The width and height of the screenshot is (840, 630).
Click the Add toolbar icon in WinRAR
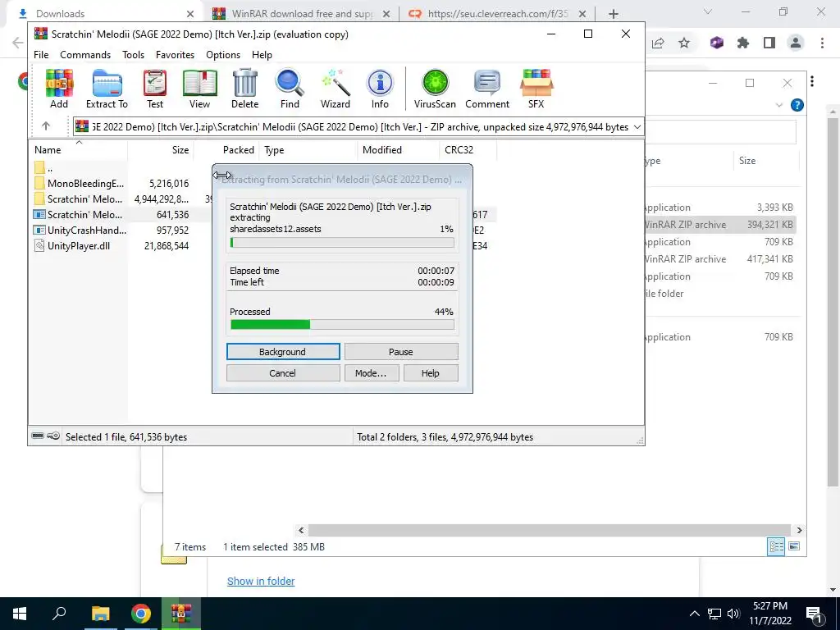click(x=59, y=89)
